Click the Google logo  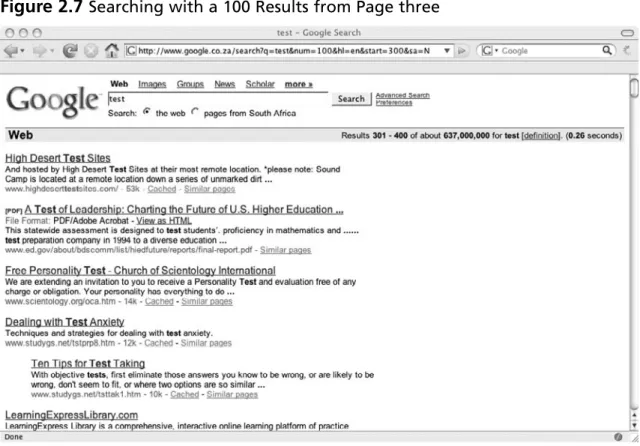(53, 101)
